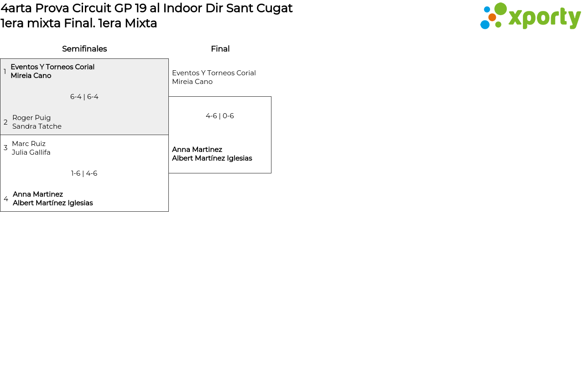Click Eventos Y Torneos Corial in the final
This screenshot has height=392, width=584.
coord(214,73)
